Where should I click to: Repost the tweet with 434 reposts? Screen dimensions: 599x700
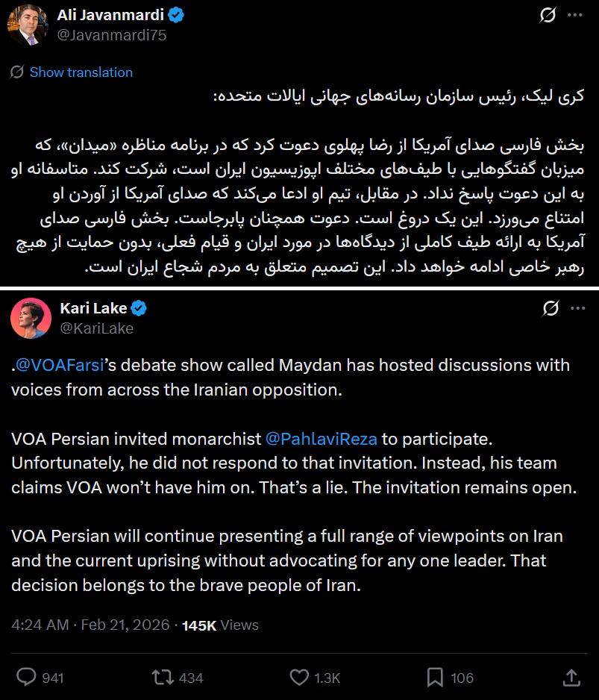click(160, 677)
